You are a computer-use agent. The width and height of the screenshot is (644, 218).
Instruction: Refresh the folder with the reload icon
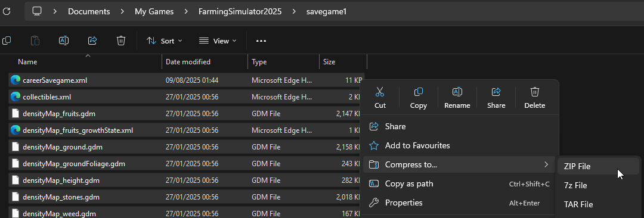click(x=6, y=11)
